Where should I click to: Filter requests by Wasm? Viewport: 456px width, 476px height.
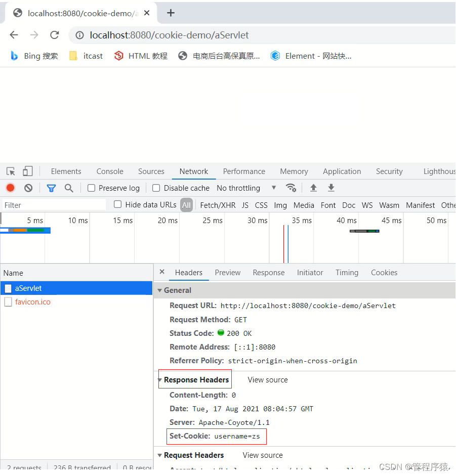pos(389,205)
